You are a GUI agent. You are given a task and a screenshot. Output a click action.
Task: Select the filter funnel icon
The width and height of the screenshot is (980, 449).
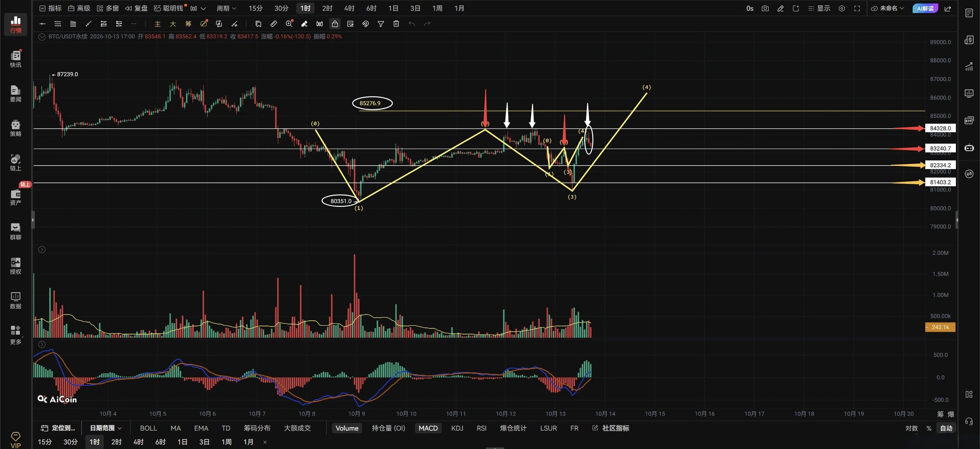(x=381, y=24)
